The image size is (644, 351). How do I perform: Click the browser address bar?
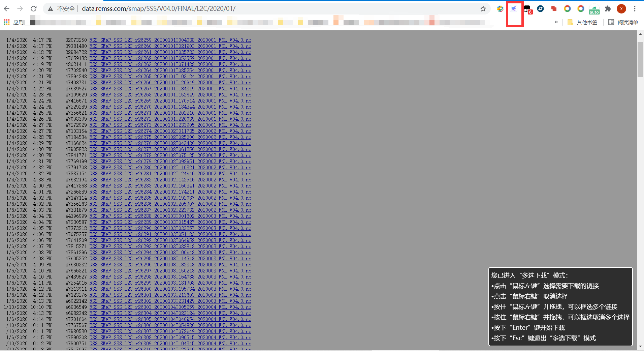[x=236, y=9]
